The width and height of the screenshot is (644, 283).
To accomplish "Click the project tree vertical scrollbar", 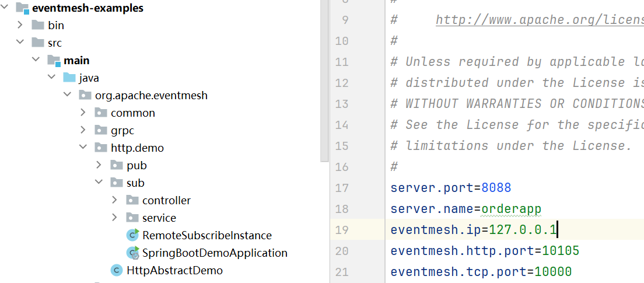I will [324, 82].
